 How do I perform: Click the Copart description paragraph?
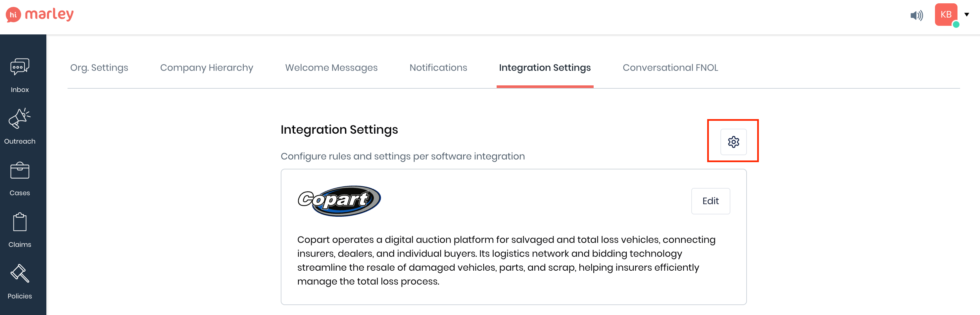pyautogui.click(x=506, y=260)
